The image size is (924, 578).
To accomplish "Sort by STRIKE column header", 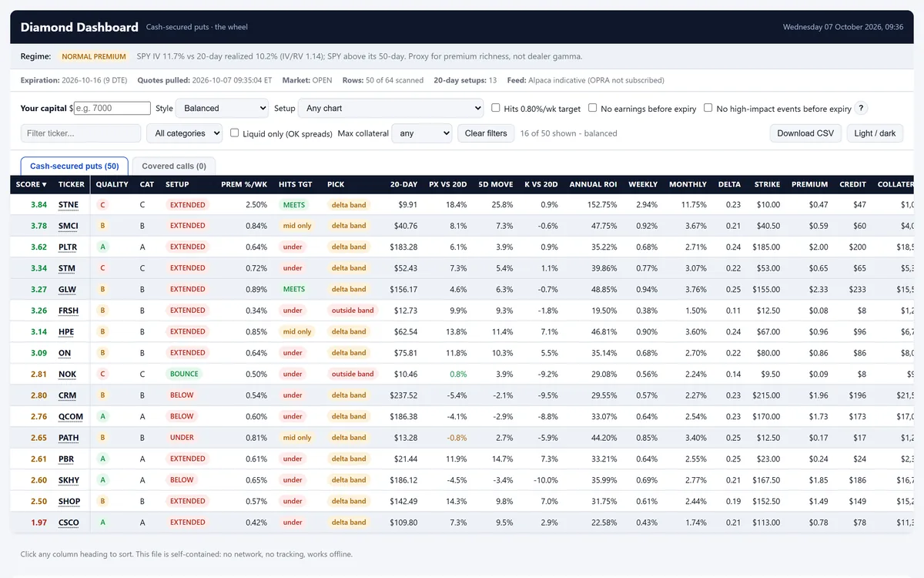I will pyautogui.click(x=767, y=184).
